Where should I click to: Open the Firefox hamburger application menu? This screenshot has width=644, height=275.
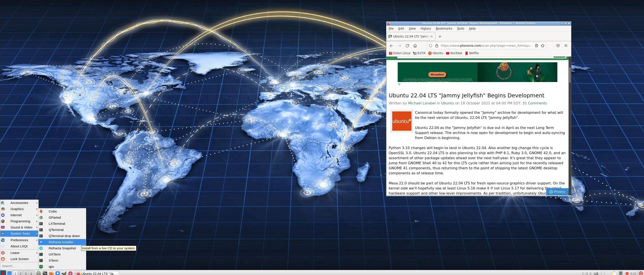(566, 46)
